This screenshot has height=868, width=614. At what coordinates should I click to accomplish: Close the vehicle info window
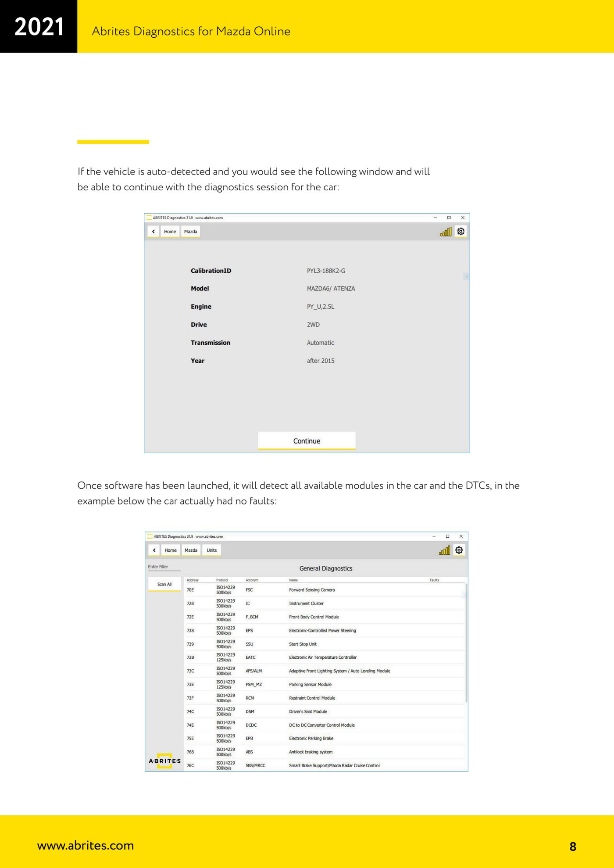pyautogui.click(x=462, y=218)
